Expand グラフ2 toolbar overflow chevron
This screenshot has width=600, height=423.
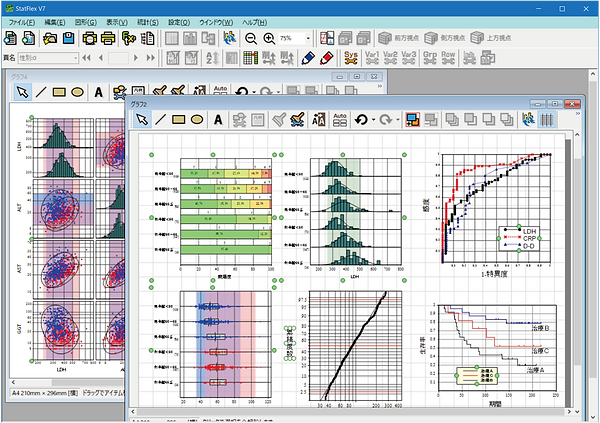click(x=578, y=114)
